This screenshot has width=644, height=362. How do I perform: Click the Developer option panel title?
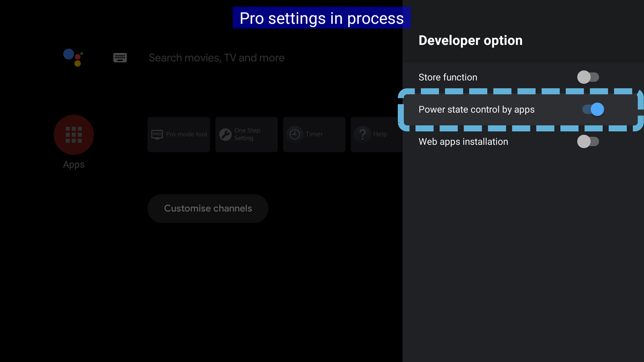pos(470,40)
